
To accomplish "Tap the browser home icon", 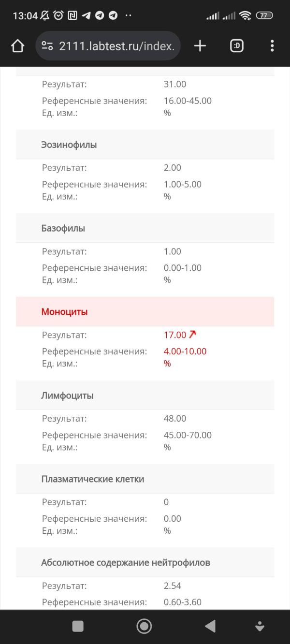I will 17,46.
